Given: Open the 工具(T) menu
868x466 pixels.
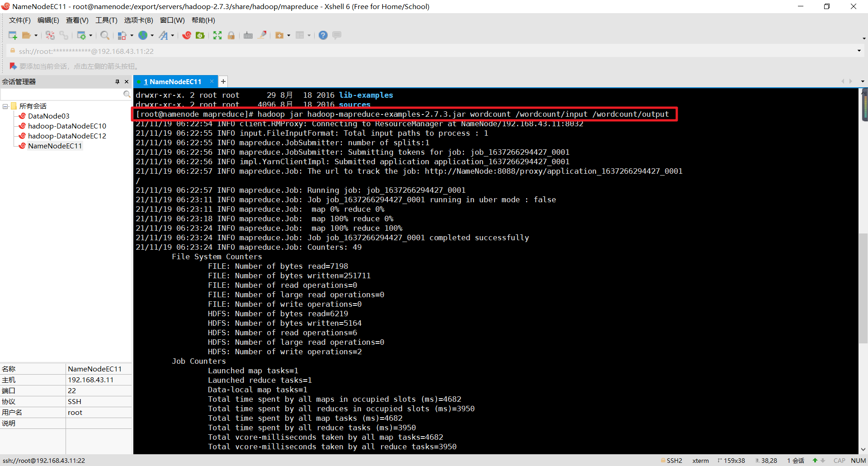Looking at the screenshot, I should pos(106,20).
